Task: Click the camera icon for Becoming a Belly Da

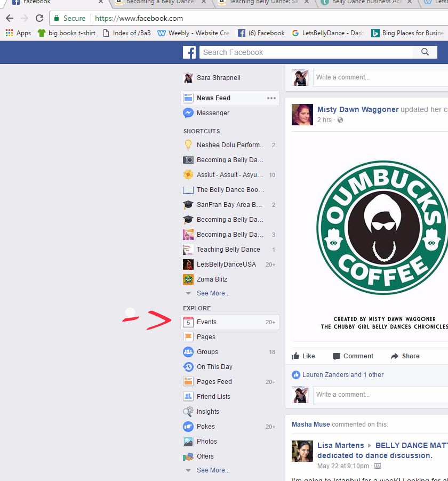Action: click(x=188, y=160)
